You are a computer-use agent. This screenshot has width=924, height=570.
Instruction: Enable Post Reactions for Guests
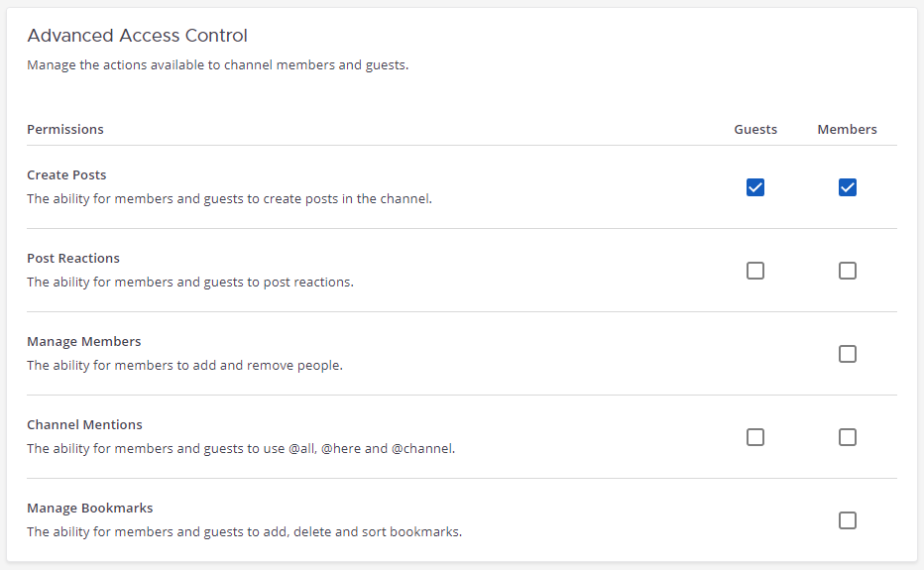[x=755, y=271]
